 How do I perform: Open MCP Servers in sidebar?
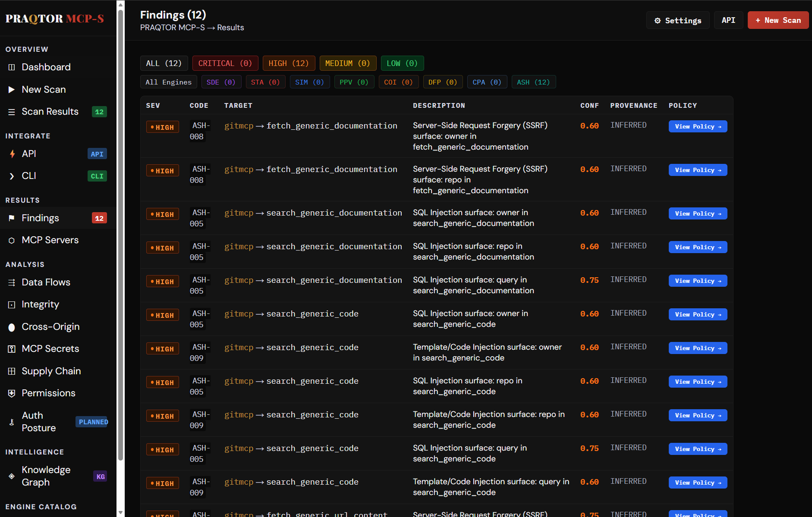click(x=50, y=240)
